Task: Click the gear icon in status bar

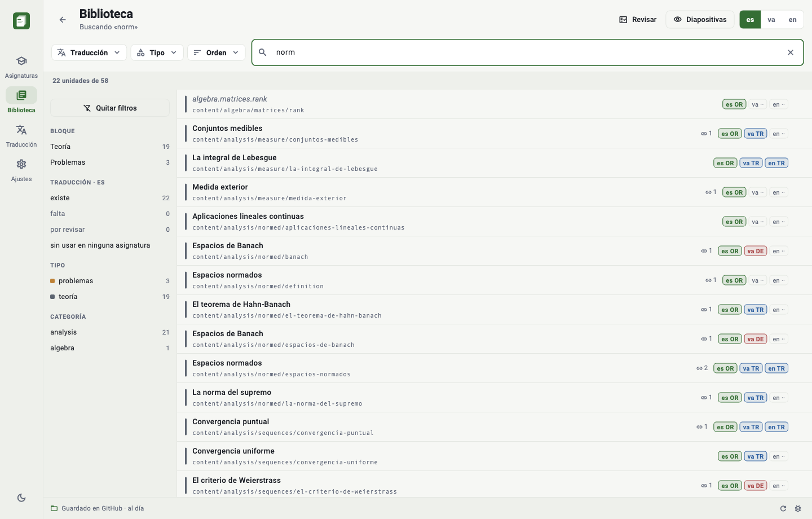Action: 798,508
